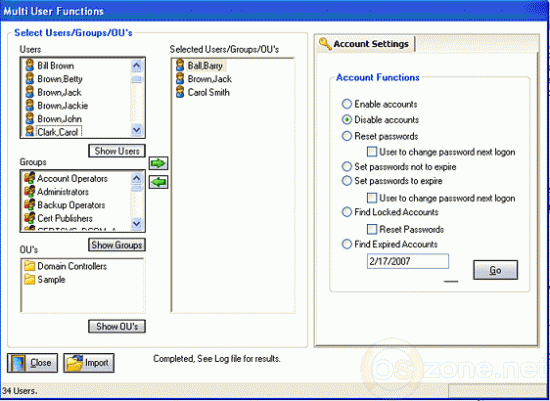Switch to the Account Settings tab
Viewport: 550px width, 401px height.
pyautogui.click(x=365, y=44)
